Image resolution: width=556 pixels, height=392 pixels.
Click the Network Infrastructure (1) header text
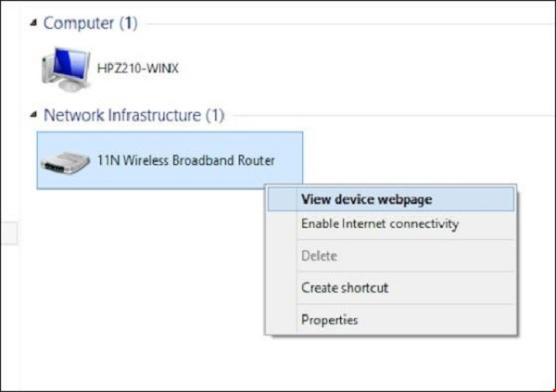[x=133, y=116]
